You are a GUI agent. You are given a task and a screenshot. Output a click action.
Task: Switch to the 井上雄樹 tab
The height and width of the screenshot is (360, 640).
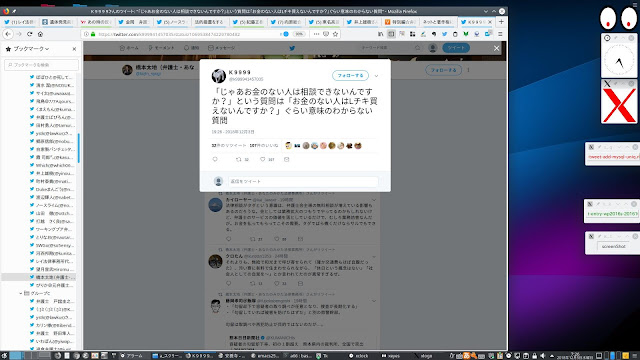click(361, 22)
